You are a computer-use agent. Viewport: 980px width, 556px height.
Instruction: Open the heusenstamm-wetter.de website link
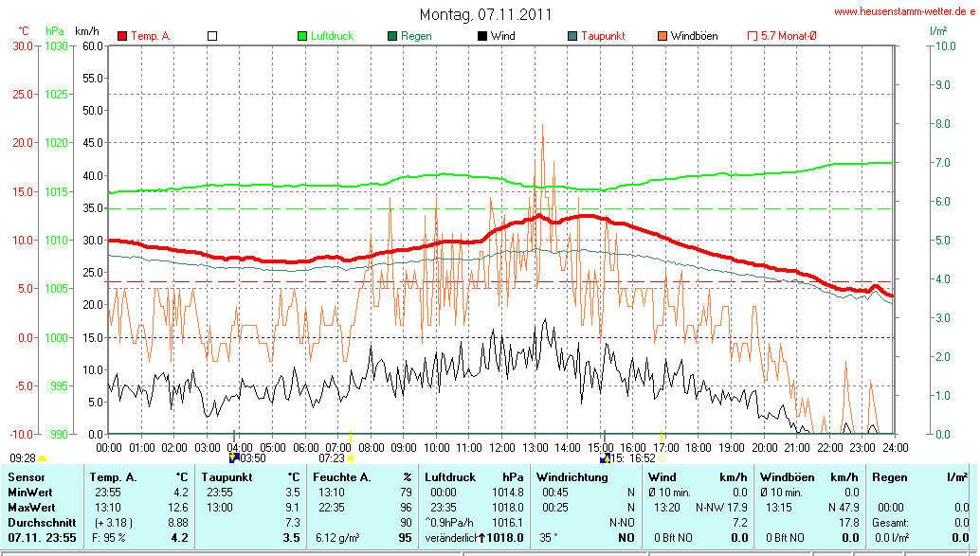[905, 11]
